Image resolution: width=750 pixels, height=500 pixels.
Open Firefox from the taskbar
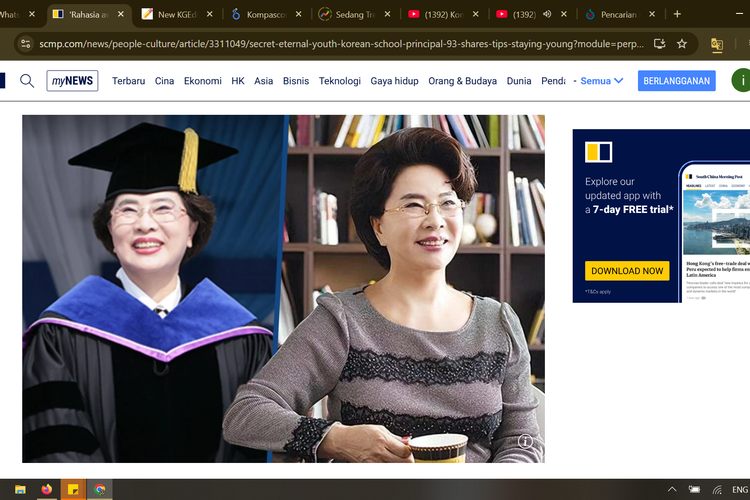(47, 489)
